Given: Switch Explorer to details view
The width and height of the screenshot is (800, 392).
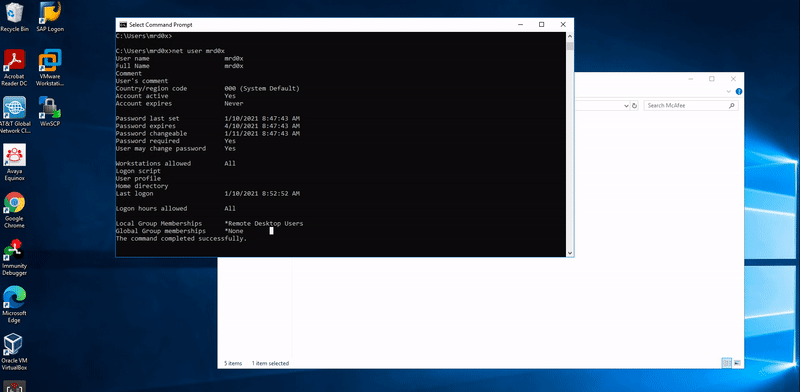Looking at the screenshot, I should (x=726, y=363).
